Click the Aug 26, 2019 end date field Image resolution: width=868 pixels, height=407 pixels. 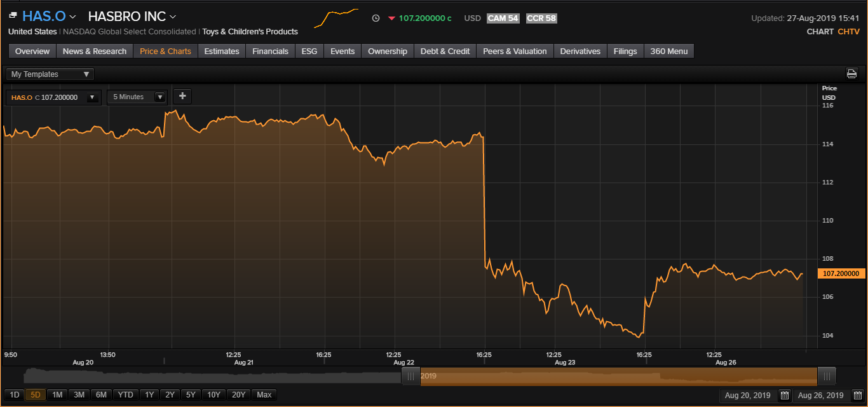[x=821, y=396]
